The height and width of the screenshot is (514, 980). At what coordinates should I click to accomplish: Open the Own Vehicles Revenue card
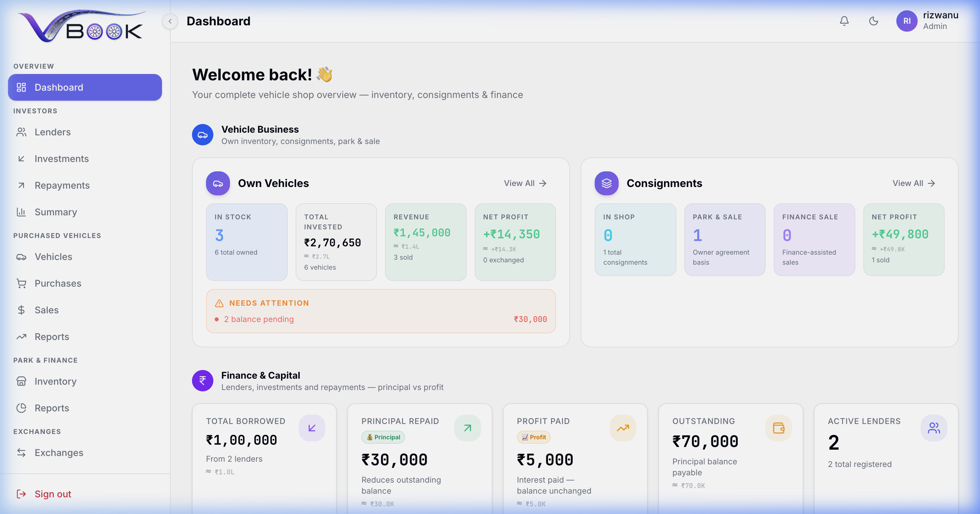click(x=426, y=242)
